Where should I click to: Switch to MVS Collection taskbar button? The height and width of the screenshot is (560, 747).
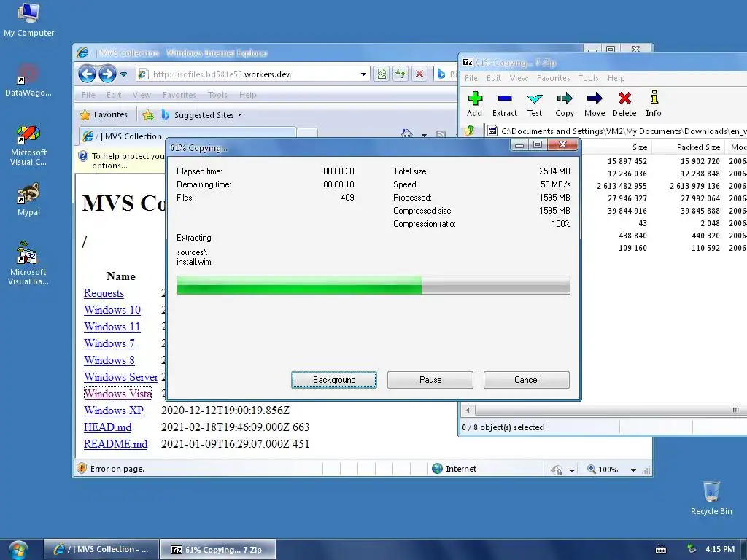[x=101, y=550]
